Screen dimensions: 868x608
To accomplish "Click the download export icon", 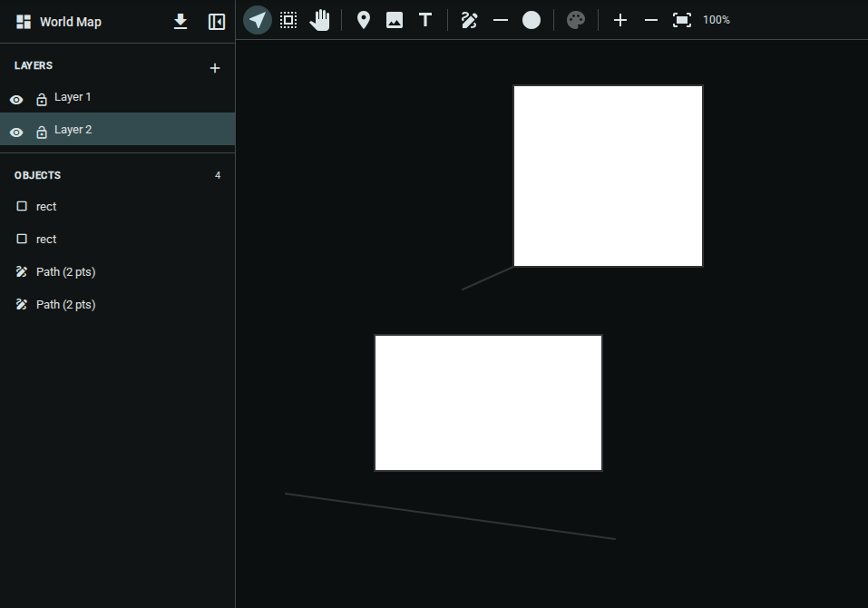I will (180, 20).
